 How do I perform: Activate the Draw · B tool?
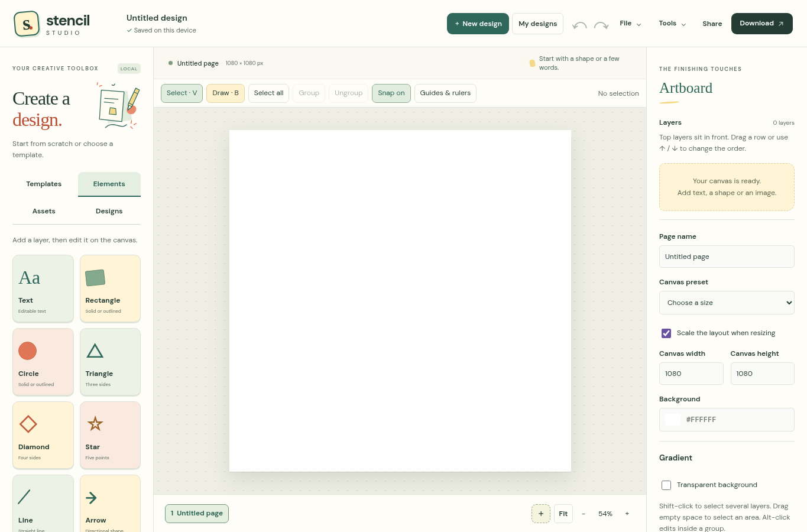click(x=225, y=93)
